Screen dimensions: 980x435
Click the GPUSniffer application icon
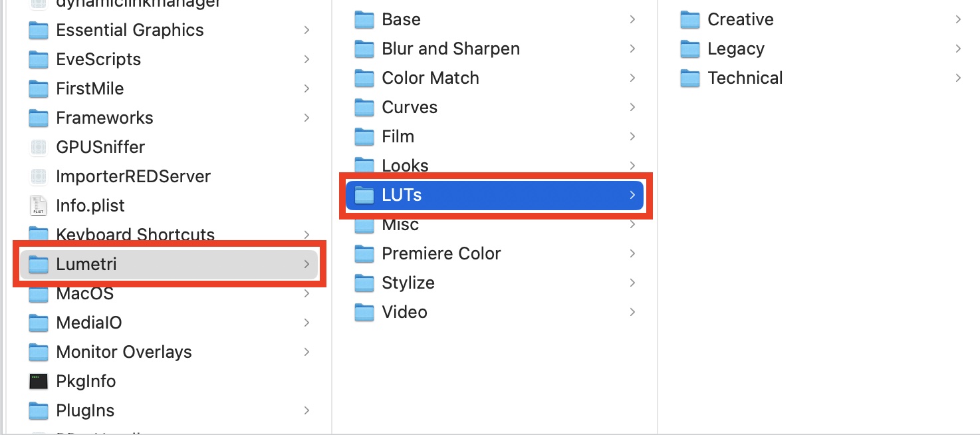[x=39, y=147]
